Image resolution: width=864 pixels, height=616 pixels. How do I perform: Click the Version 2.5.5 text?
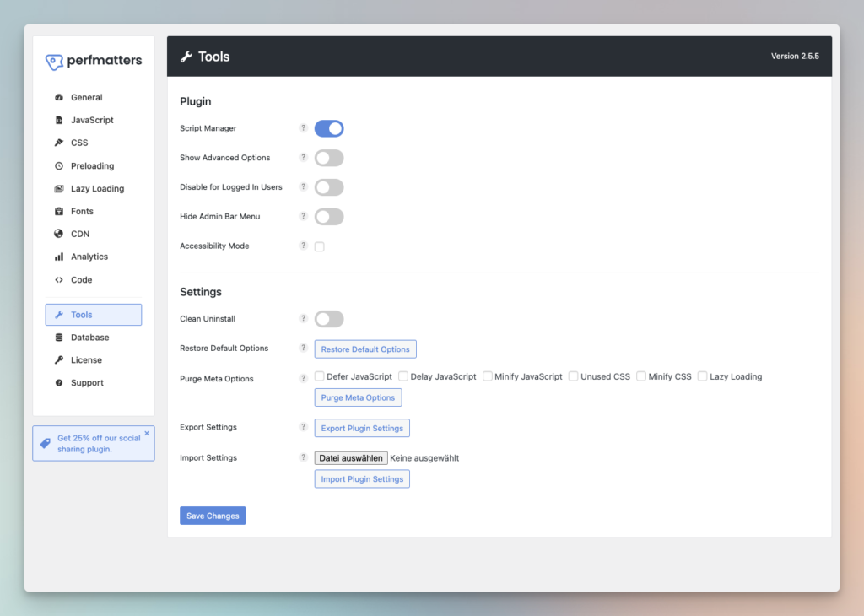795,57
